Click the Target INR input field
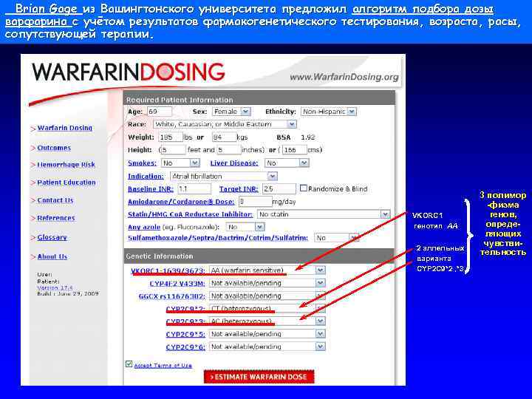The height and width of the screenshot is (399, 532). tap(279, 189)
